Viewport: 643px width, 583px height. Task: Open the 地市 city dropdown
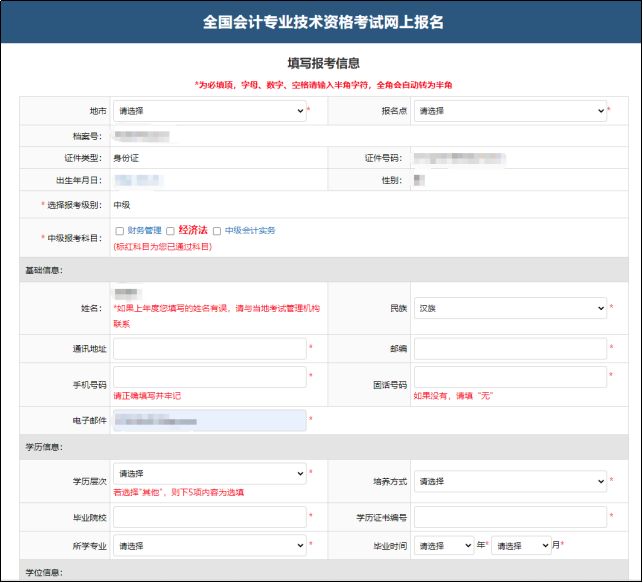tap(209, 111)
